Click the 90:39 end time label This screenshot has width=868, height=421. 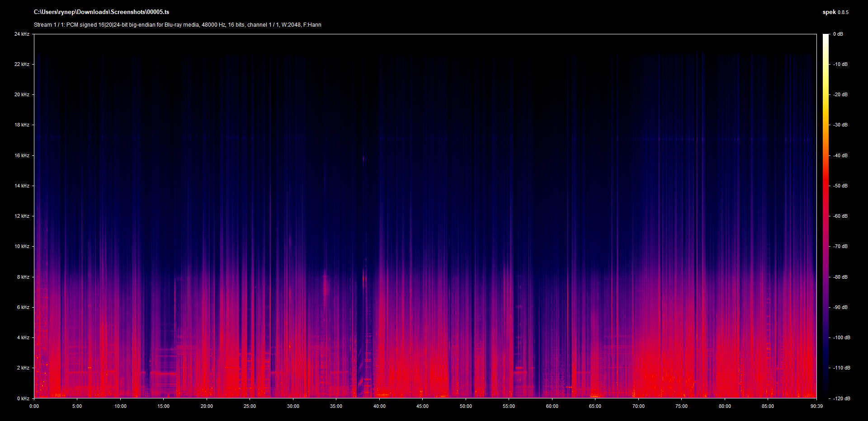point(816,406)
